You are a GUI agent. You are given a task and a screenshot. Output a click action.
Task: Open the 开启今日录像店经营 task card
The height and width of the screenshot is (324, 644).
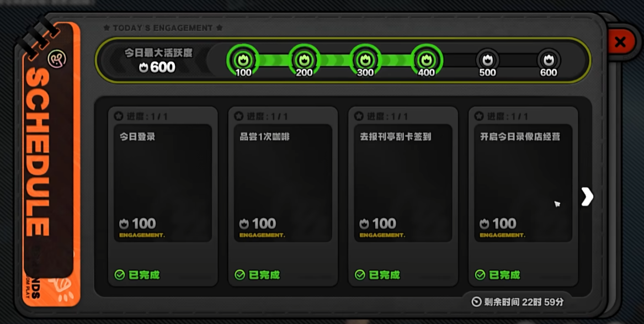tap(523, 196)
